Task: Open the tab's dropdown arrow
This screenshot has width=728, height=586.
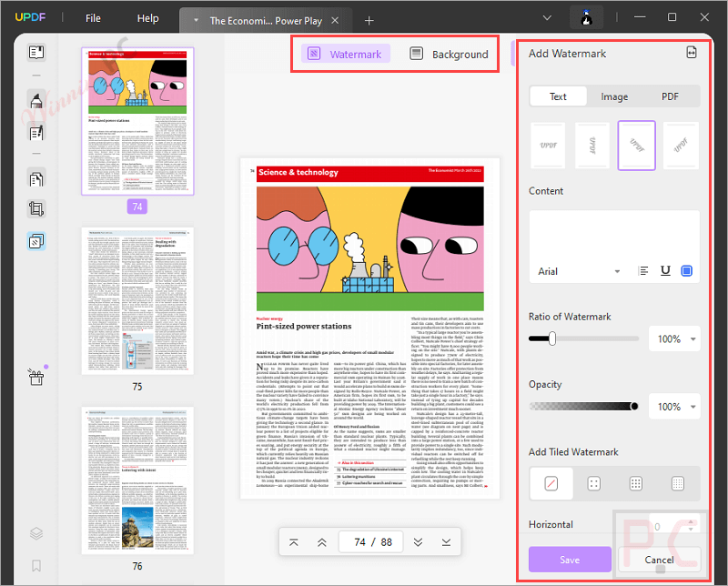Action: coord(196,20)
